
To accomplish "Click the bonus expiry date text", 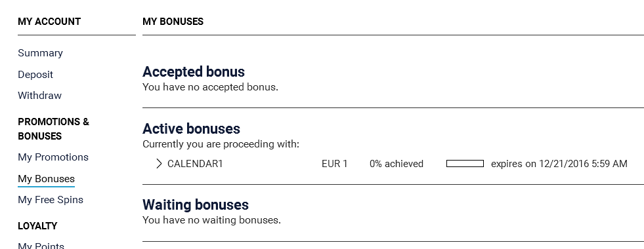I will (559, 164).
